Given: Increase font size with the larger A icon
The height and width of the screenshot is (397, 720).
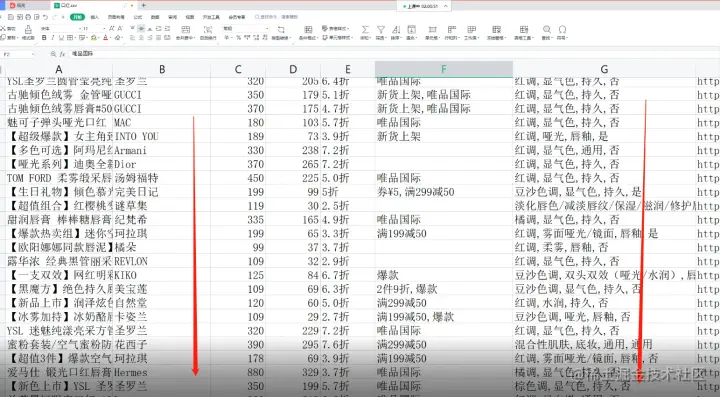Looking at the screenshot, I should pyautogui.click(x=112, y=28).
